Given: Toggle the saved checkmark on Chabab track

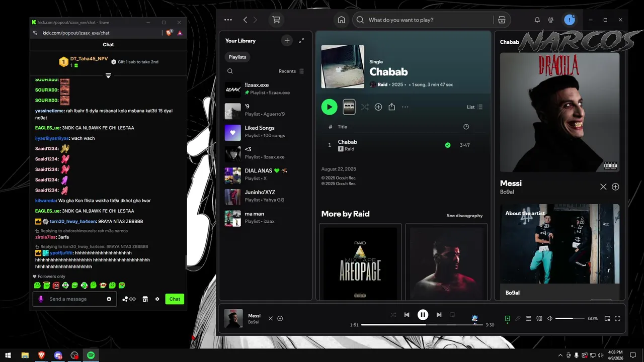Looking at the screenshot, I should pyautogui.click(x=447, y=145).
